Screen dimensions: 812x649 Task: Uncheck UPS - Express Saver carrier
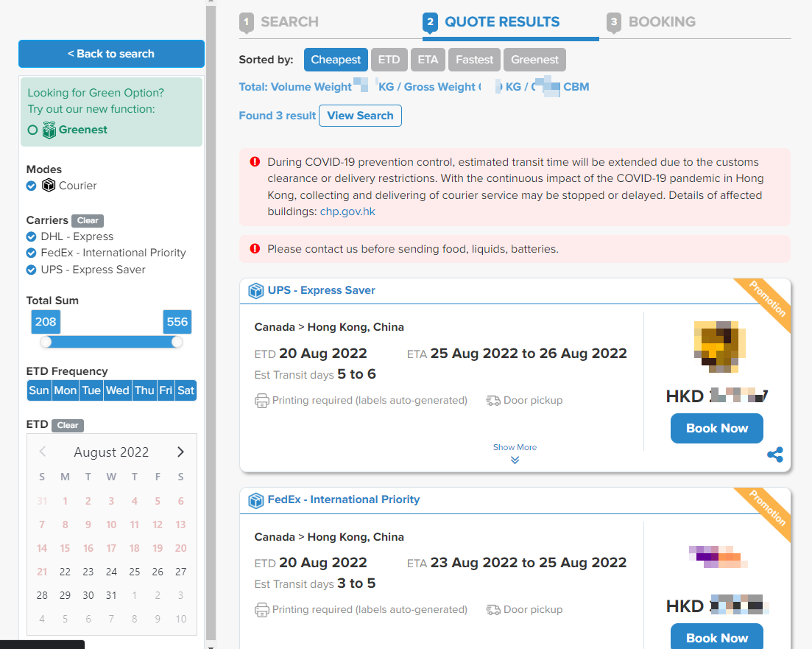(x=31, y=270)
